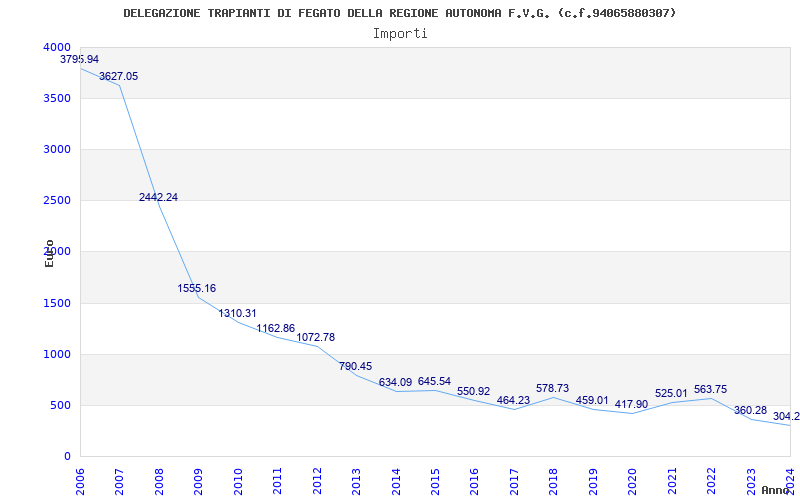Select the 563.75 data label
This screenshot has width=800, height=500.
click(x=710, y=389)
